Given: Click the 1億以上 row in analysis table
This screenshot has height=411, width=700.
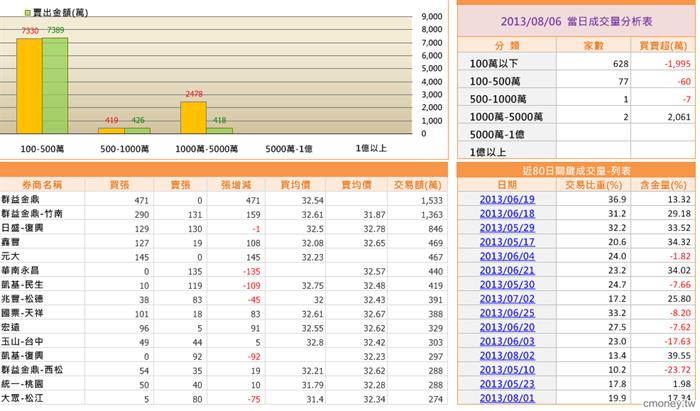Looking at the screenshot, I should click(x=576, y=151).
